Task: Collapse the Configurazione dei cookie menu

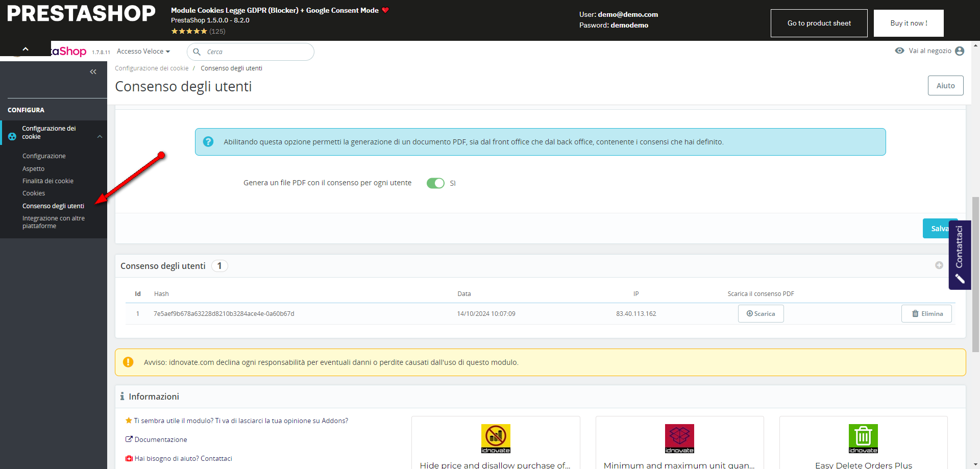Action: coord(100,137)
